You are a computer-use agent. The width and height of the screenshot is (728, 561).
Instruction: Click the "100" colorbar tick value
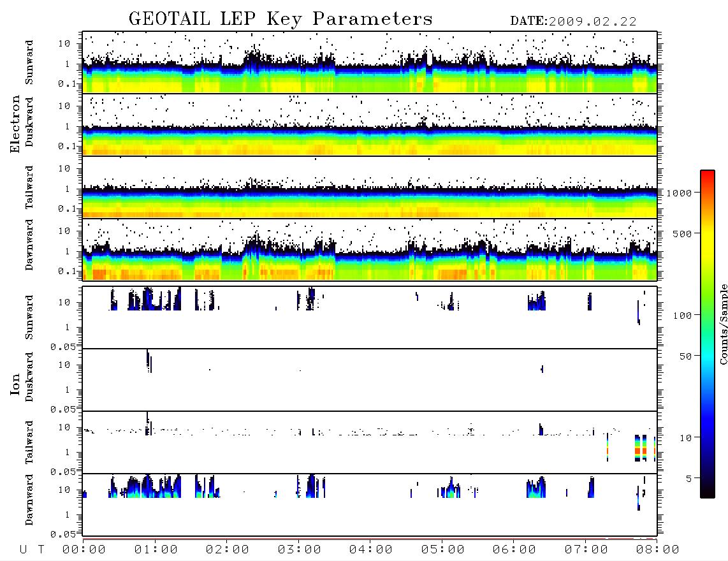pyautogui.click(x=683, y=316)
